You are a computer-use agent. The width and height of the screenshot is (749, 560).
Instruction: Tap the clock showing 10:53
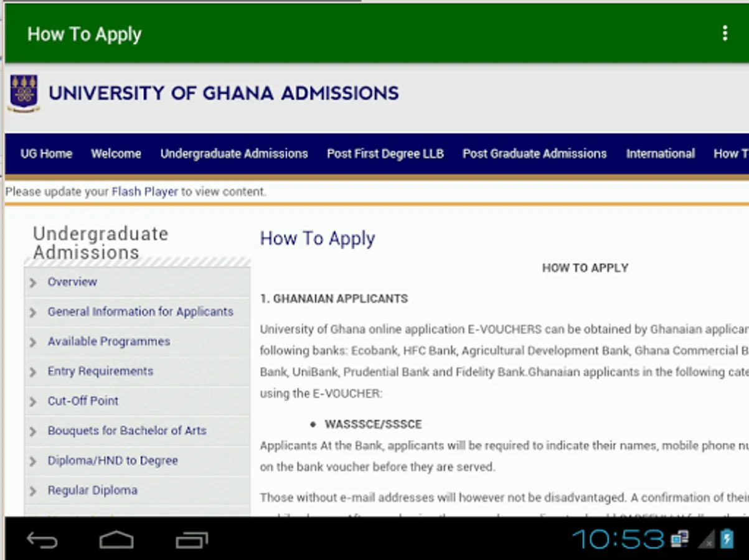pos(618,539)
